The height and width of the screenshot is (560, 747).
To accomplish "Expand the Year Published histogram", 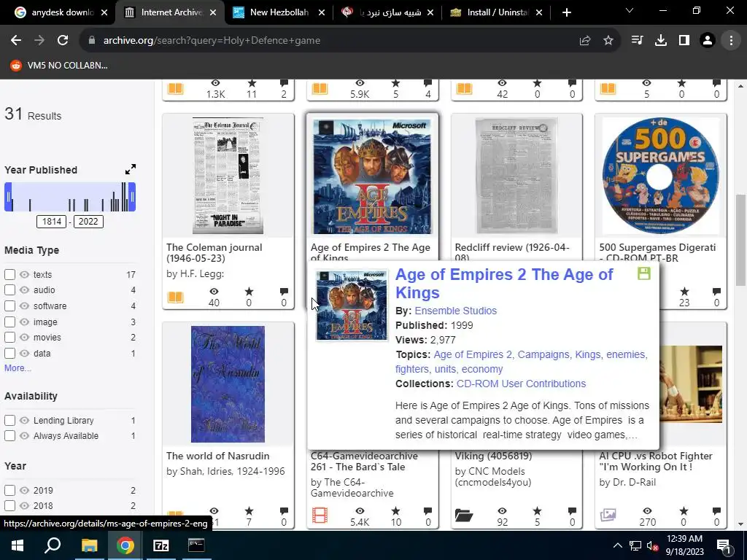I will [x=131, y=169].
